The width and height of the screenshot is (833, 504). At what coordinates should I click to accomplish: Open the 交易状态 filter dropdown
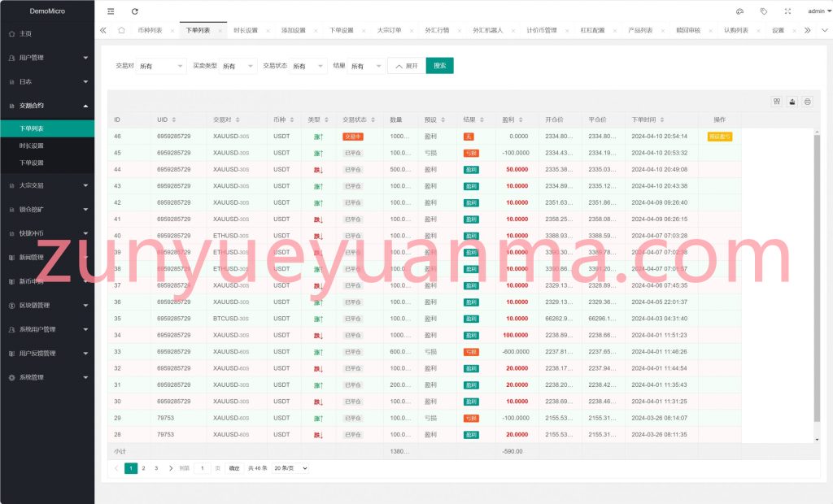coord(308,66)
